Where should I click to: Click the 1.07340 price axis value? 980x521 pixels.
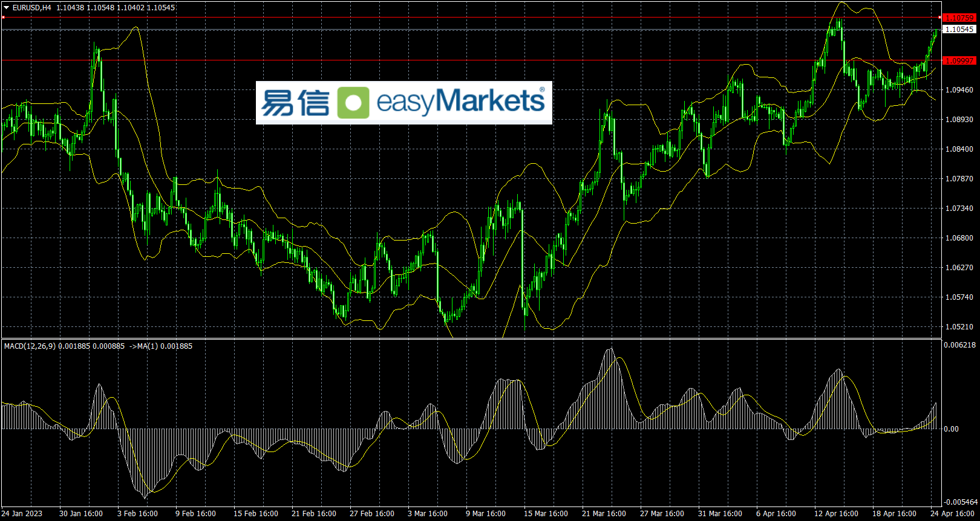[959, 209]
